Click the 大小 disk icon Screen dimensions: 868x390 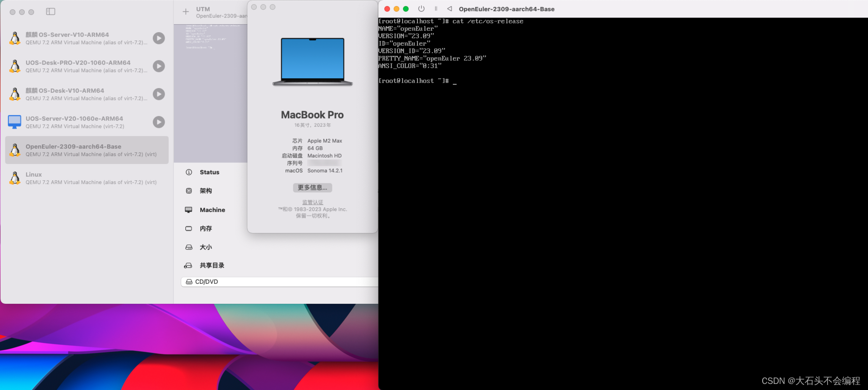click(x=189, y=247)
